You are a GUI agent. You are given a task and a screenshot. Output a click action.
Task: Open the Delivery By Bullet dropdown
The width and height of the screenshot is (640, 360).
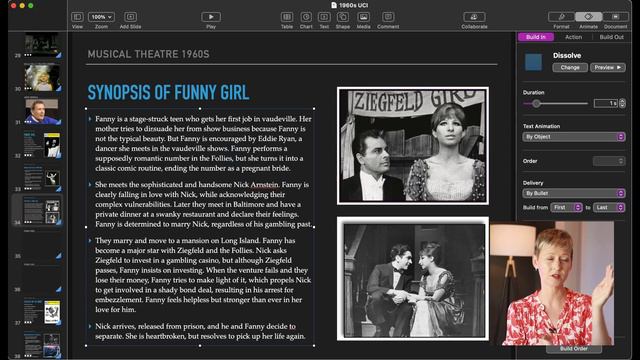pos(574,193)
